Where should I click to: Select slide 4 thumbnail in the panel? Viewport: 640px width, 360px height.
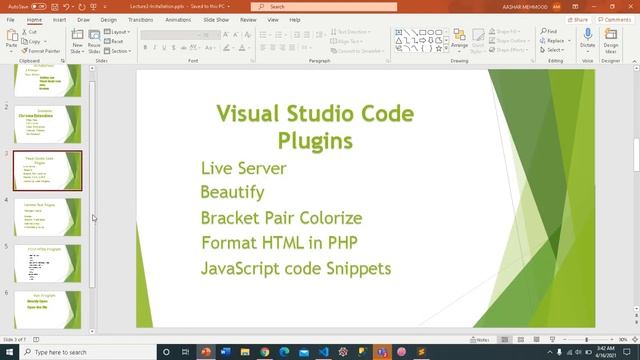pos(48,217)
